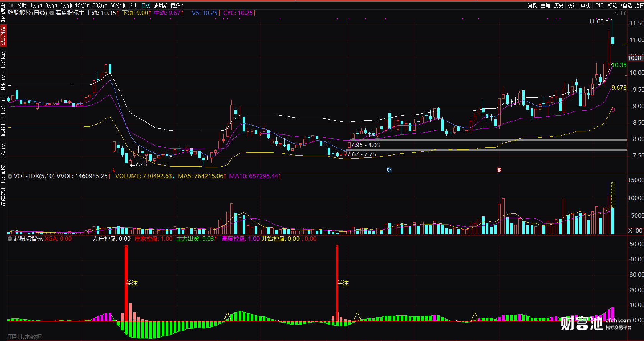Click the small red S marker below 7.23 low
Screen dimensions: 644x341
[113, 170]
